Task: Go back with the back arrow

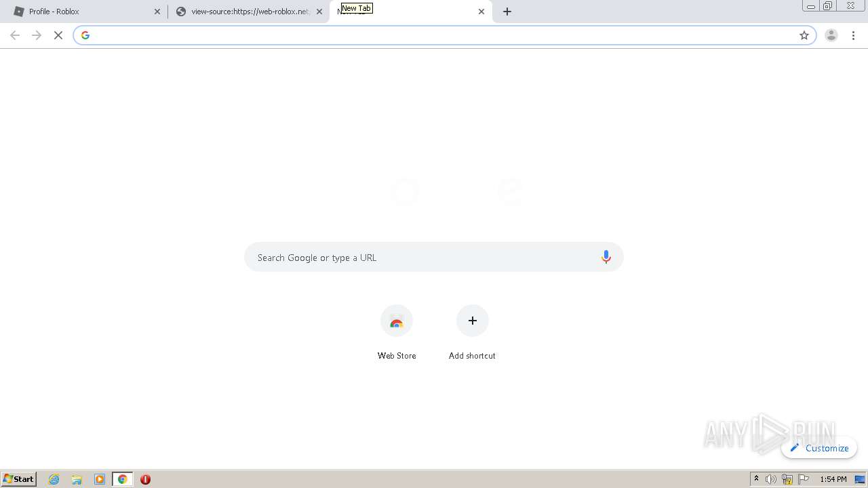Action: (15, 35)
